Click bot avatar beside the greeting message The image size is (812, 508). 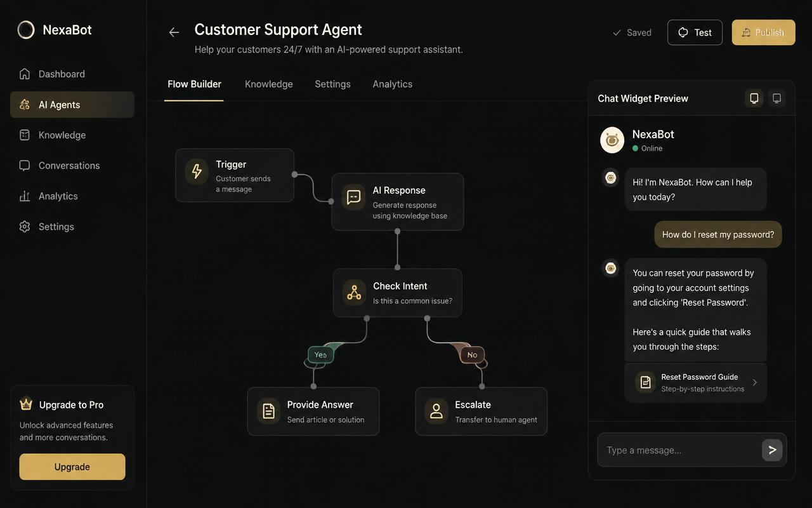coord(610,178)
